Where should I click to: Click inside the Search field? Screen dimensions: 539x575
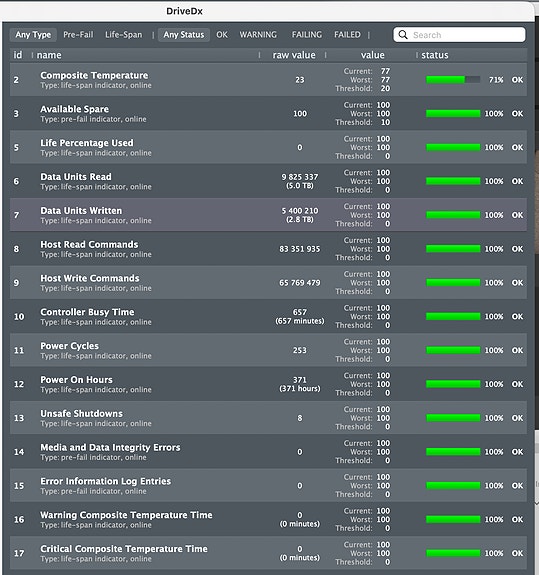pyautogui.click(x=459, y=35)
